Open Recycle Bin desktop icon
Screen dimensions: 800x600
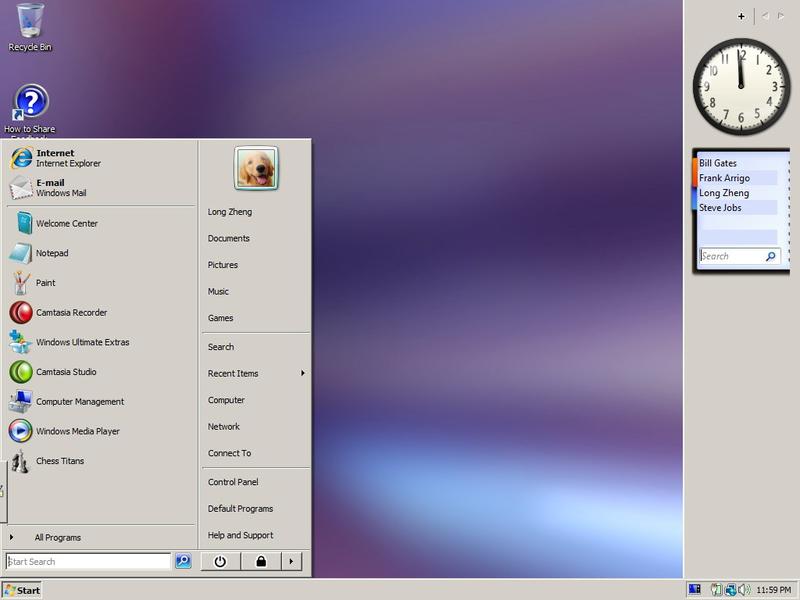30,20
